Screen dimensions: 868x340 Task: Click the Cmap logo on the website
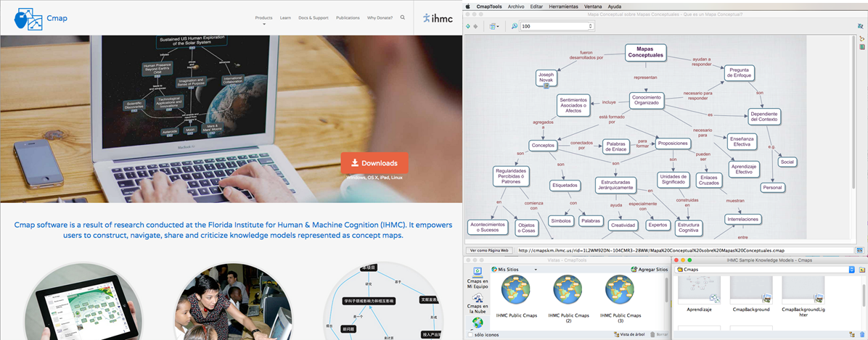(x=40, y=17)
